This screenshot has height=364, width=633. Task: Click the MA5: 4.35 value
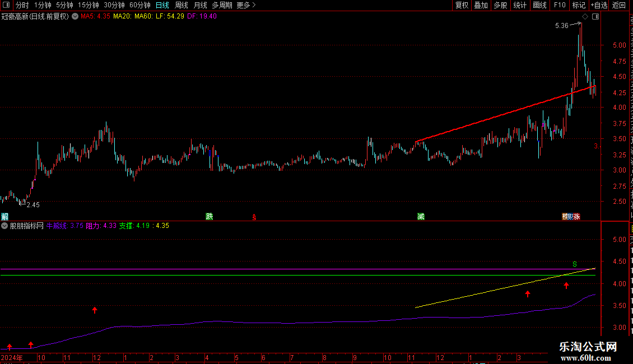point(95,17)
